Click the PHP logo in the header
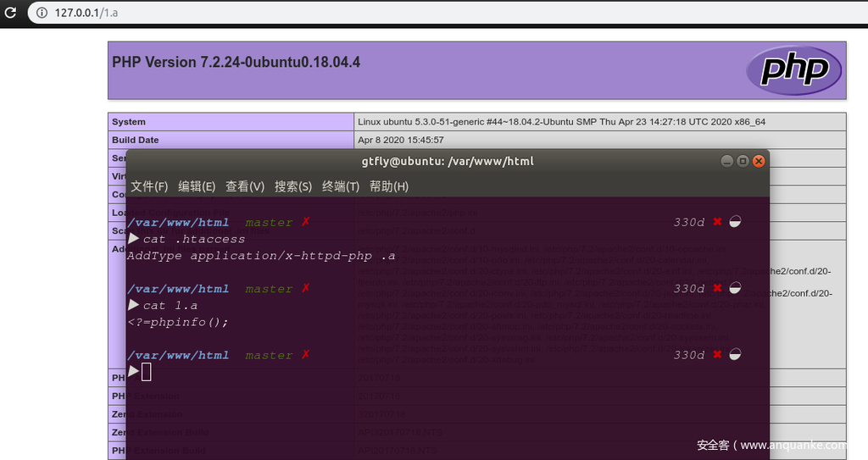This screenshot has width=868, height=460. pyautogui.click(x=793, y=69)
